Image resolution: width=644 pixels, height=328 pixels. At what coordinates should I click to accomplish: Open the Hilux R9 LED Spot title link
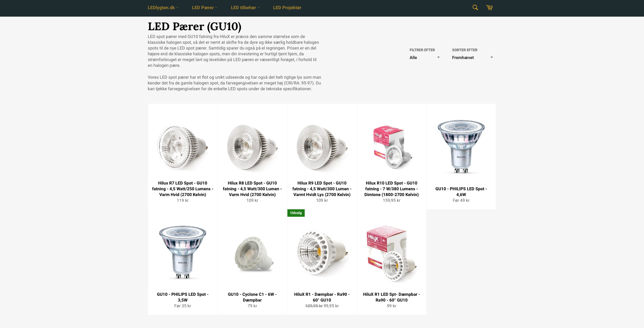point(322,189)
